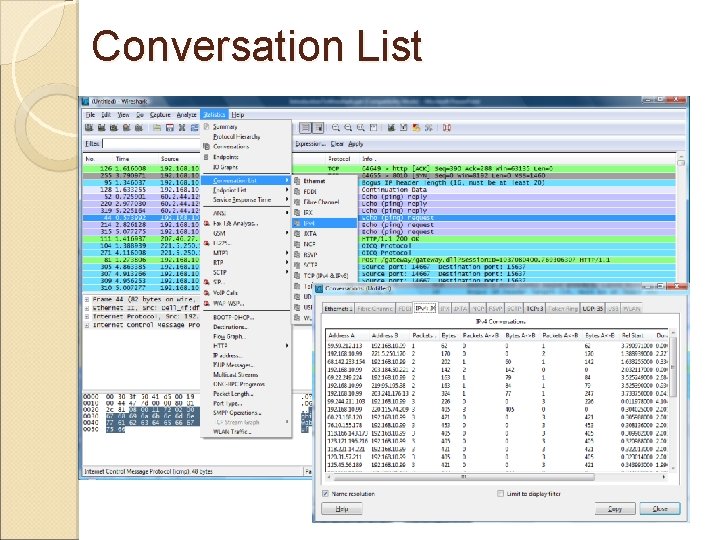The height and width of the screenshot is (540, 720).
Task: Expand the HTTP submenu in Statistics
Action: tap(246, 346)
